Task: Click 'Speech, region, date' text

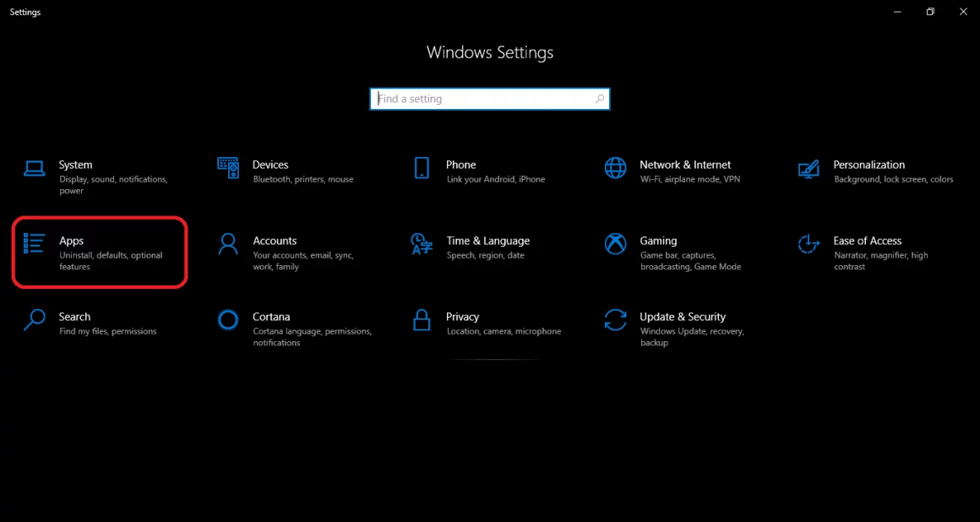Action: coord(486,255)
